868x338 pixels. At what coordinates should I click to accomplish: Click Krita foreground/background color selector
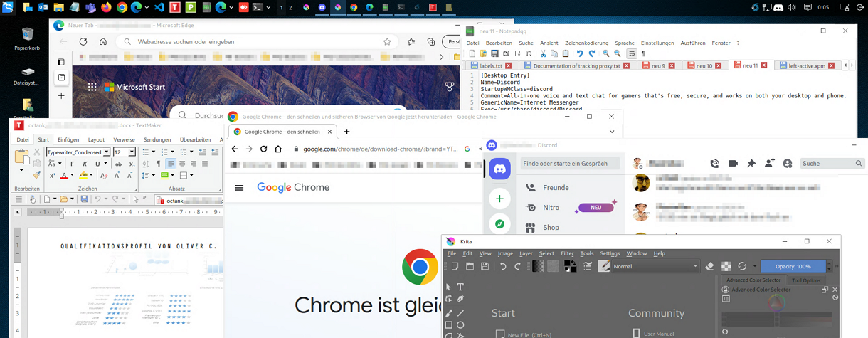(570, 266)
